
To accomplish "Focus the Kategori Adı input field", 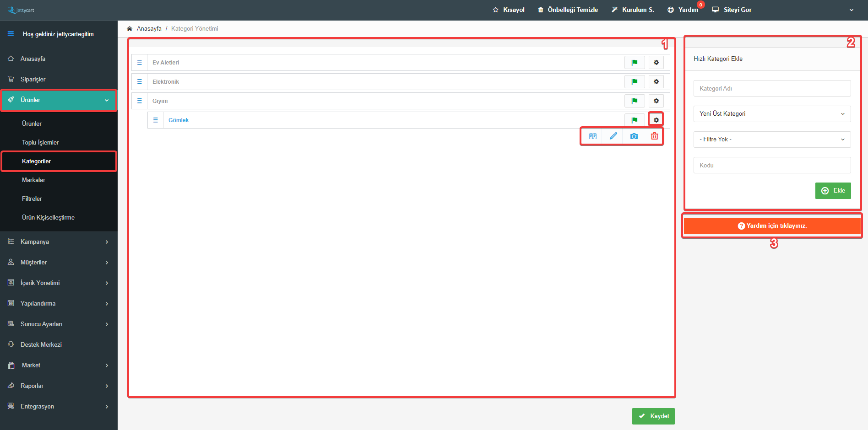I will 772,88.
